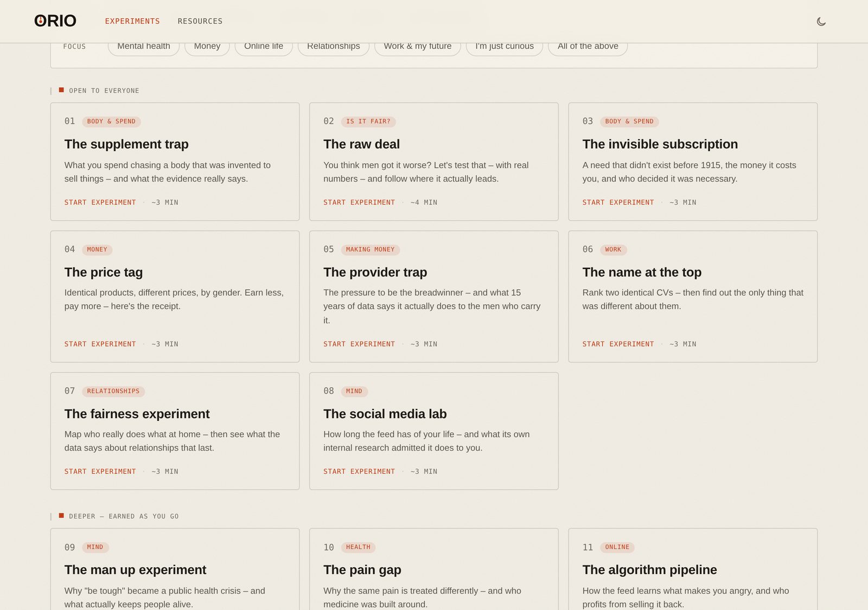Image resolution: width=868 pixels, height=610 pixels.
Task: Click the 'Mind' tag on card 08
Action: [354, 391]
